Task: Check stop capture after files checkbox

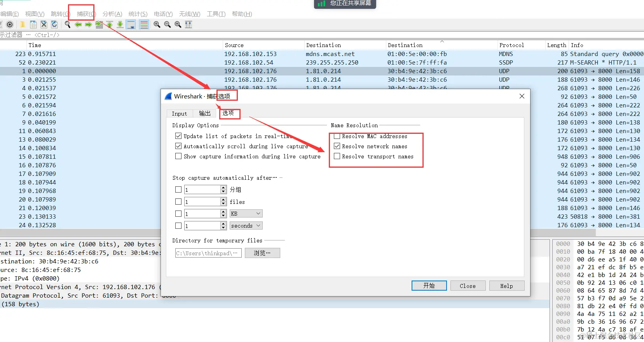Action: point(178,202)
